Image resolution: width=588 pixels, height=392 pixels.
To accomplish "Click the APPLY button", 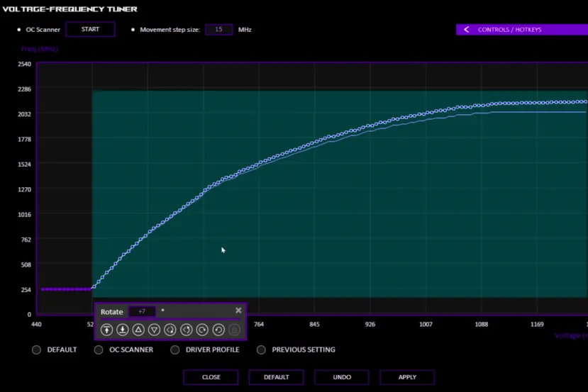I will 407,377.
